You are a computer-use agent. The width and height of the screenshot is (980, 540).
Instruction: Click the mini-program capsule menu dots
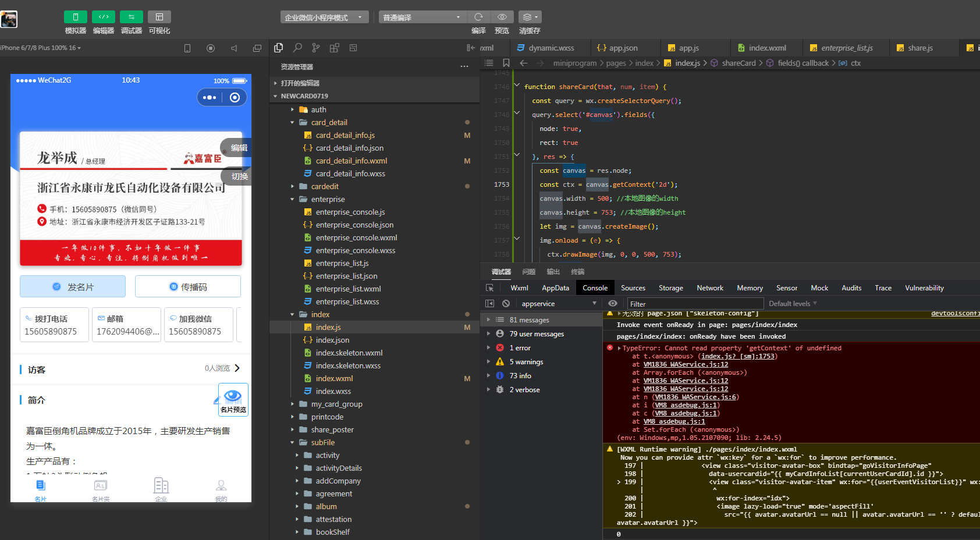click(210, 97)
